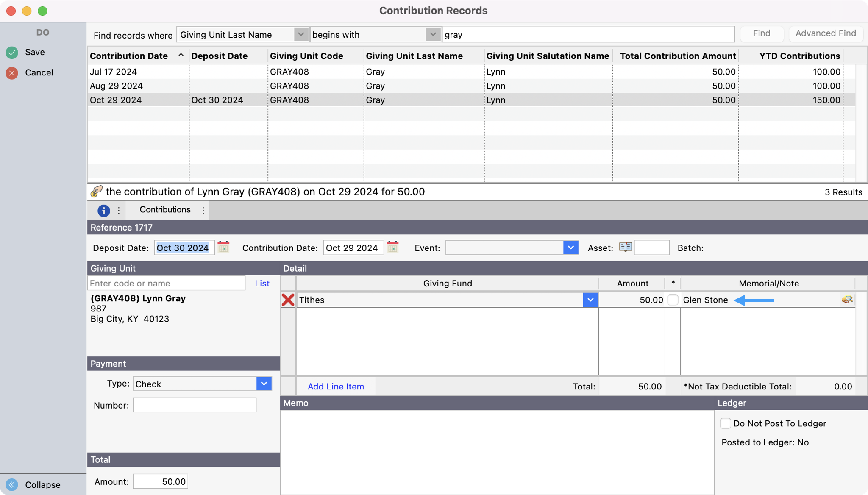
Task: Open the Contribution Date calendar picker
Action: [392, 247]
